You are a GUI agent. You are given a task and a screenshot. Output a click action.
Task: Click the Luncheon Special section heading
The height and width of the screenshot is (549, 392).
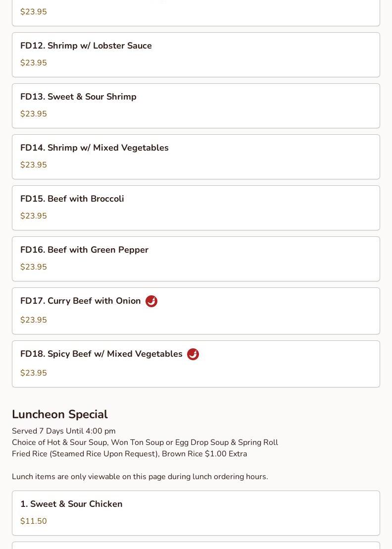[60, 414]
